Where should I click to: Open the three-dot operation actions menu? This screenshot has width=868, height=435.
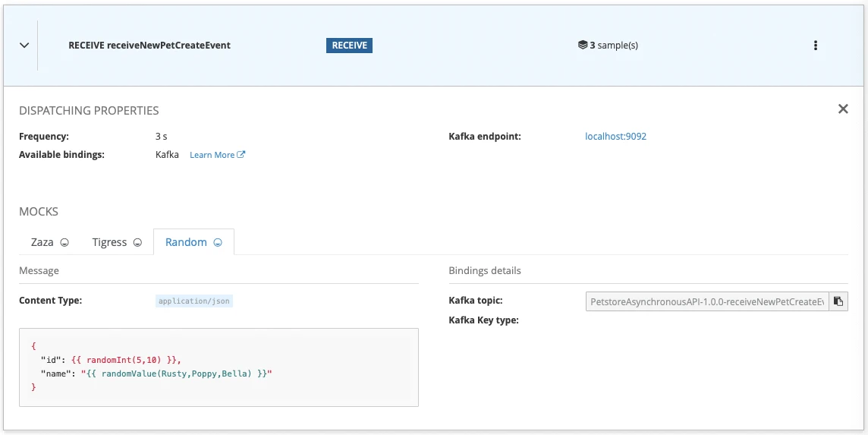tap(816, 46)
